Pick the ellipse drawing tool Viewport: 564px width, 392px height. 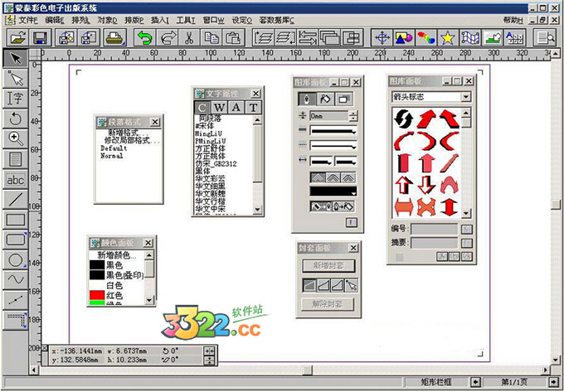[14, 259]
